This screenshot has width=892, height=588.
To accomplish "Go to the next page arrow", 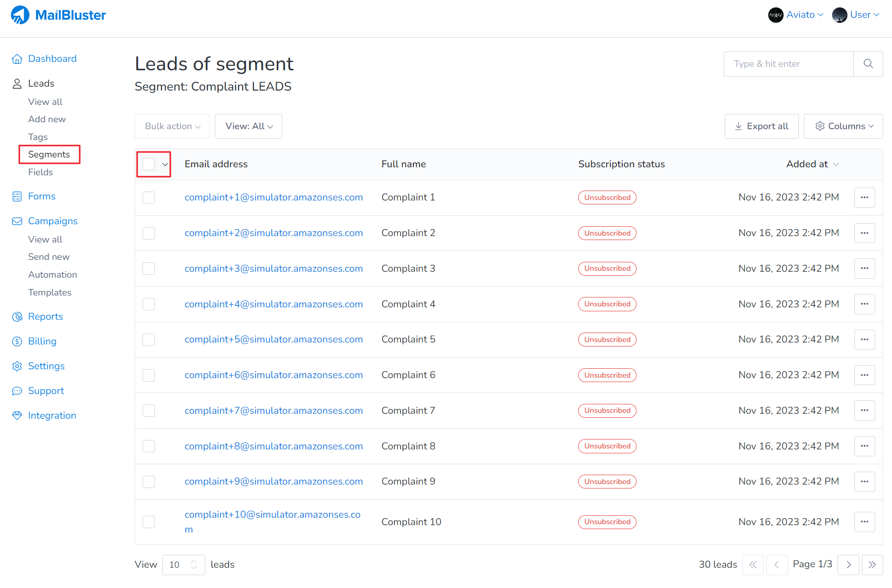I will click(x=848, y=565).
